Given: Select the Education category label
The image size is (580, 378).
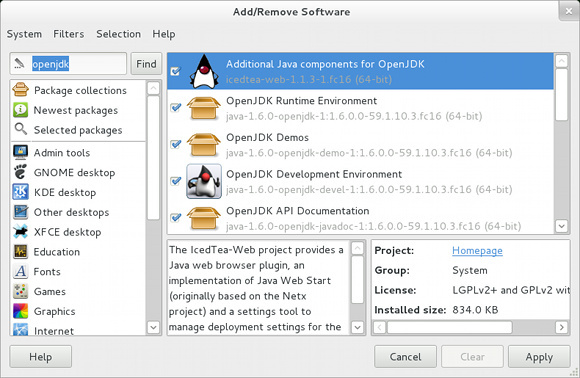Looking at the screenshot, I should coord(57,252).
